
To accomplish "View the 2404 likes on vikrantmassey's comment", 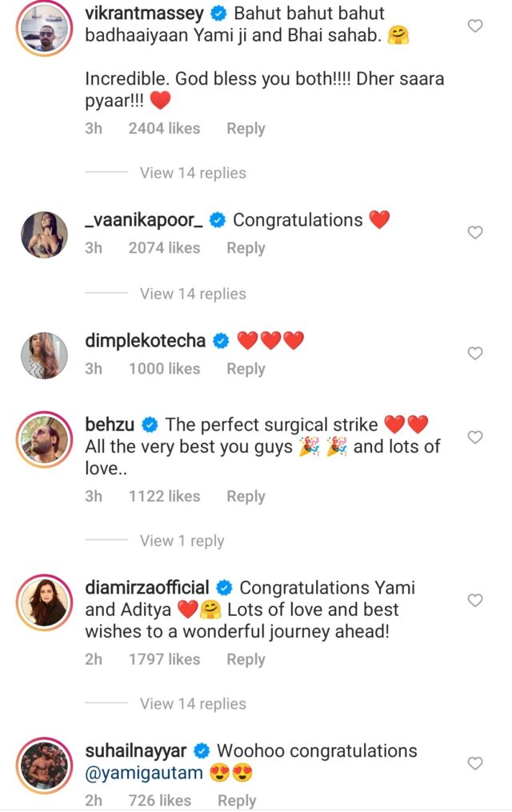I will coord(164,129).
